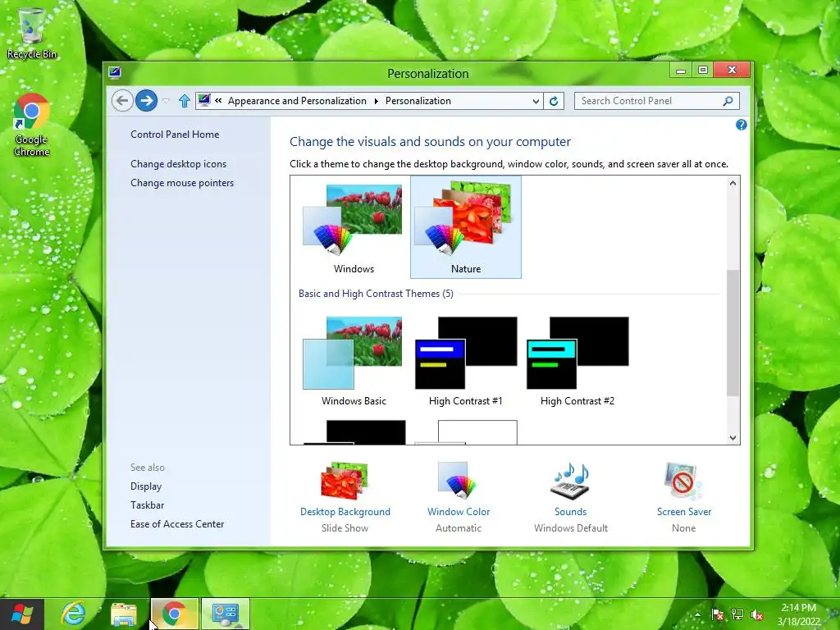Select the Nature theme
The height and width of the screenshot is (630, 840).
click(x=466, y=228)
